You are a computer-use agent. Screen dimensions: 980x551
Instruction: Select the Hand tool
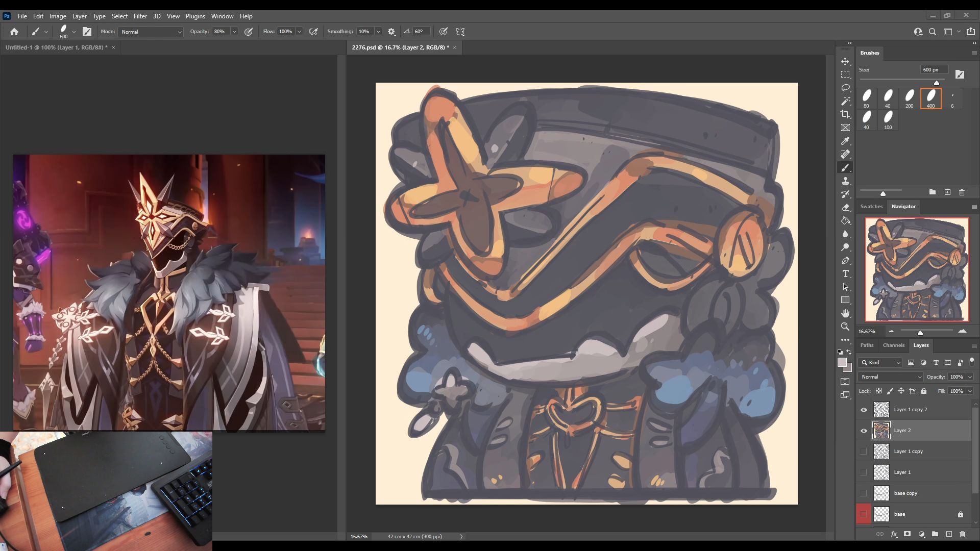point(845,313)
